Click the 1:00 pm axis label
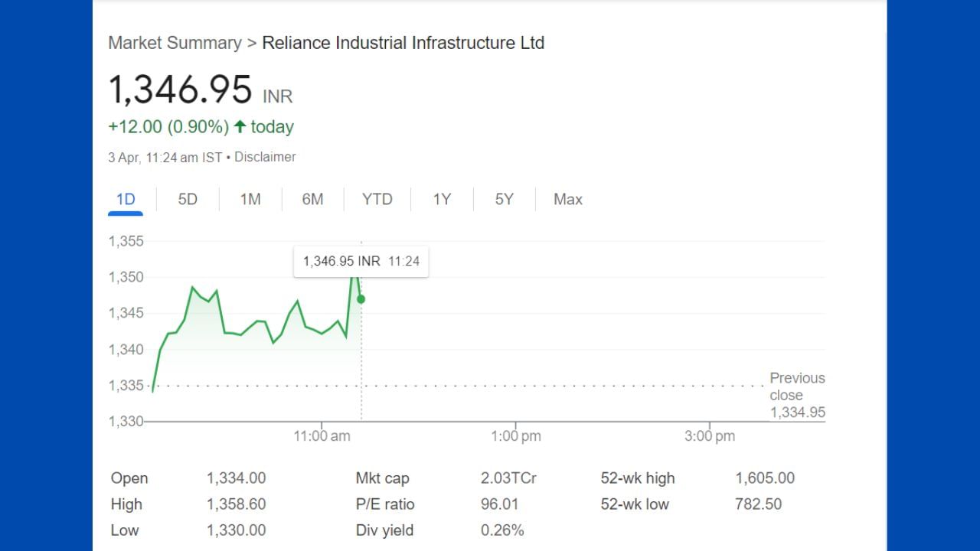980x551 pixels. tap(516, 436)
